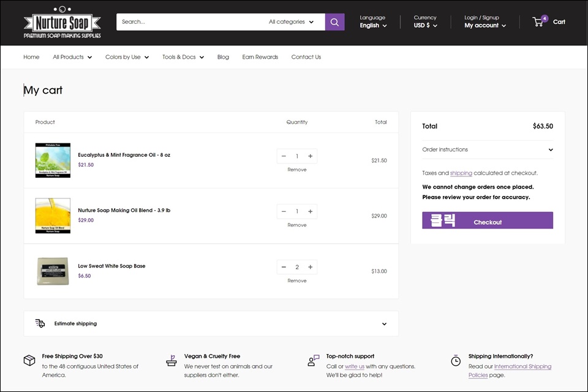Click the purple search magnifier button

[x=334, y=22]
